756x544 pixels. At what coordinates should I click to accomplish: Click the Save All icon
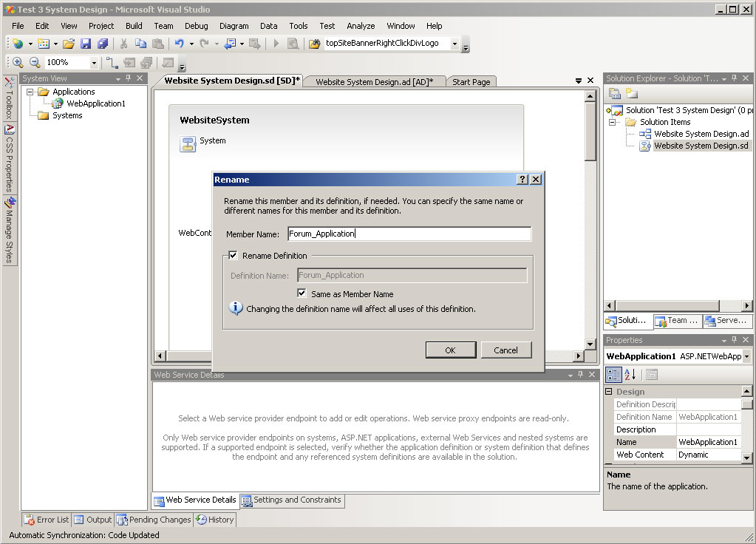[x=102, y=44]
